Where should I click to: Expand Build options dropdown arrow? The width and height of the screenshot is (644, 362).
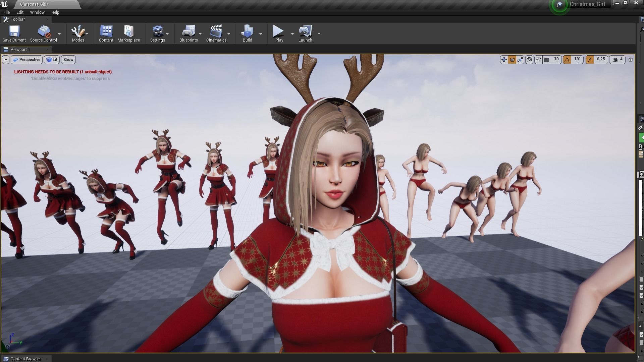[x=261, y=34]
